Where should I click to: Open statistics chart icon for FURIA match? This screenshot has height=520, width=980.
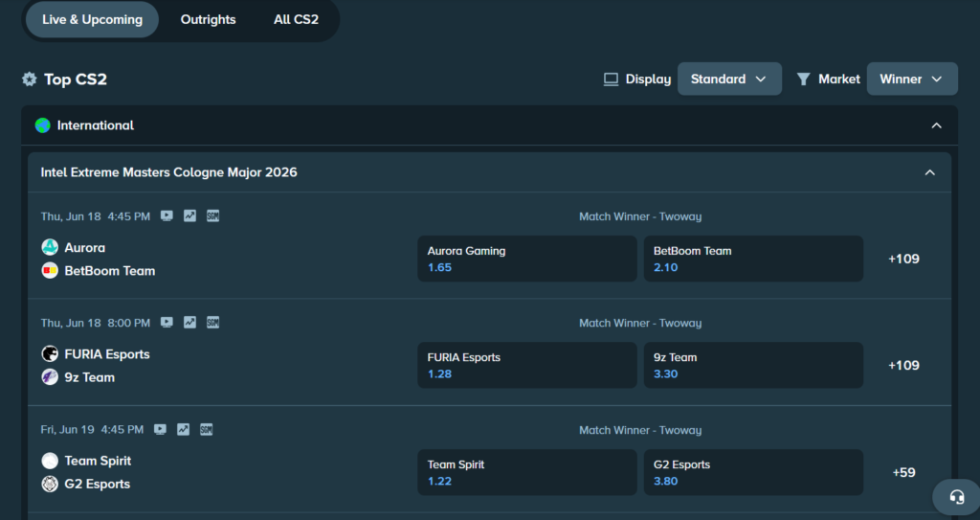tap(190, 323)
